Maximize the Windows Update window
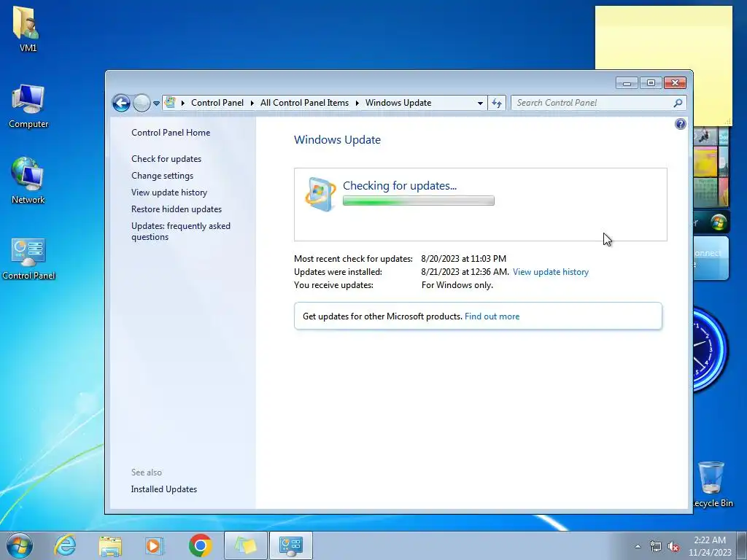 point(651,83)
